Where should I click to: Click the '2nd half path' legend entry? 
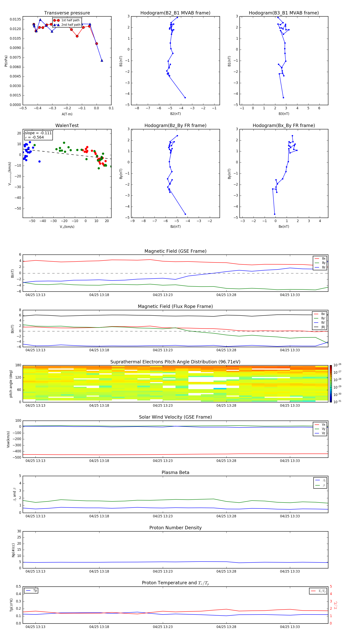pos(67,25)
